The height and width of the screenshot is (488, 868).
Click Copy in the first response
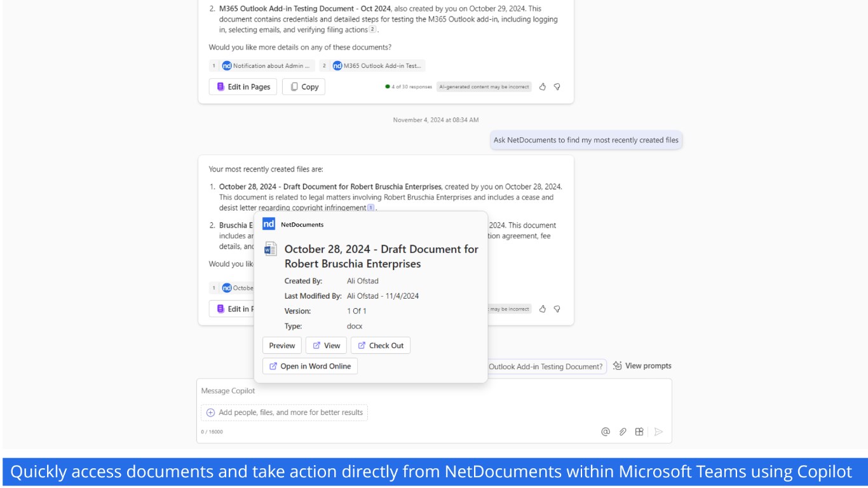coord(304,87)
